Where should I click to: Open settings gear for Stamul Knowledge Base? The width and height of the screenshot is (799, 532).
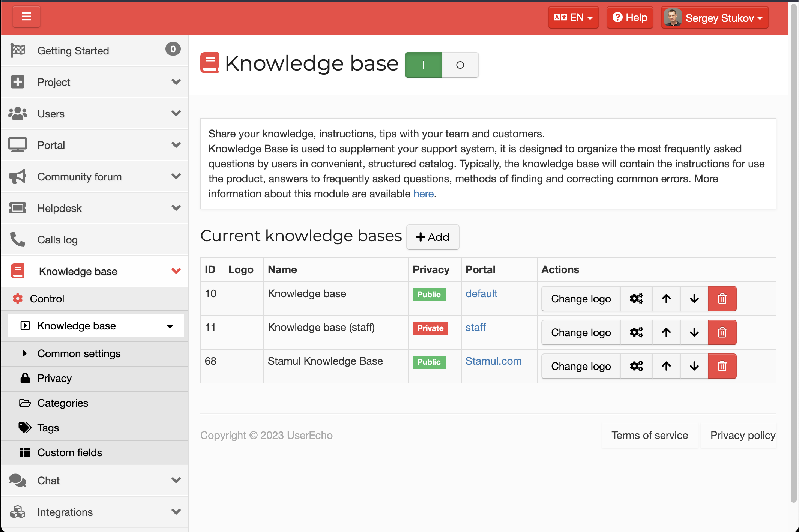(x=636, y=366)
